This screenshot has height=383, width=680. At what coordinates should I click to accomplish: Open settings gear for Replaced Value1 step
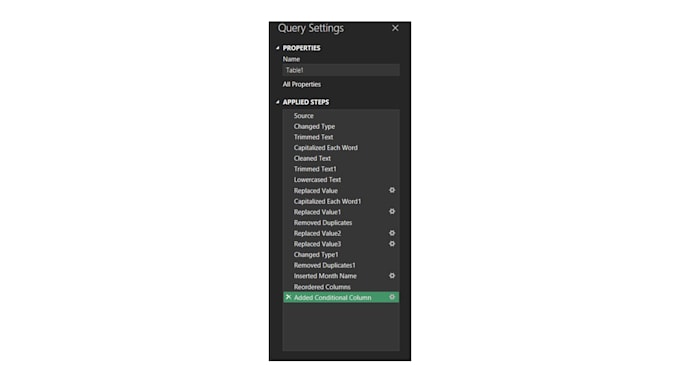(x=392, y=211)
